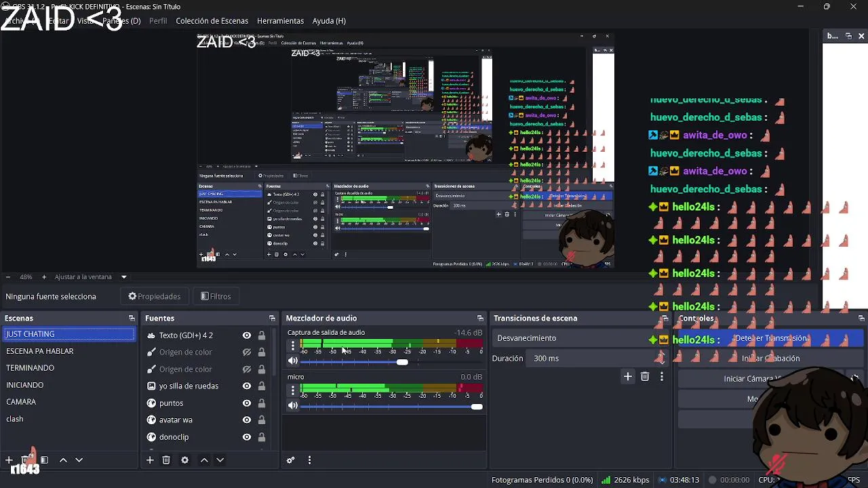This screenshot has height=488, width=868.
Task: Click the Filtros button
Action: coord(216,296)
